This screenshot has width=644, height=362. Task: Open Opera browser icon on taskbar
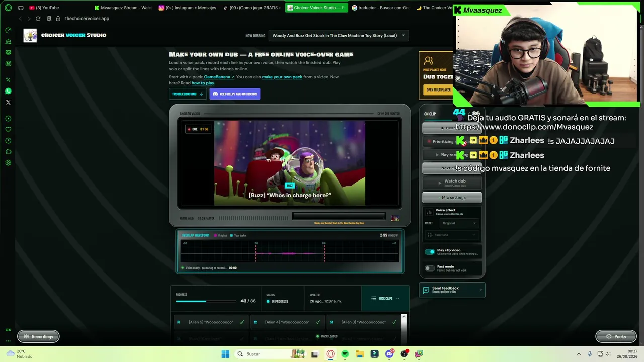330,354
